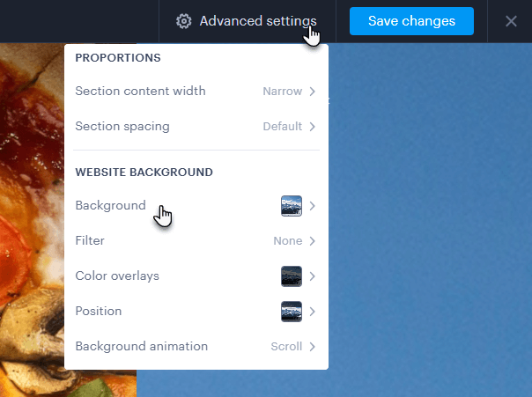Click the Save changes button
532x397 pixels.
click(411, 21)
